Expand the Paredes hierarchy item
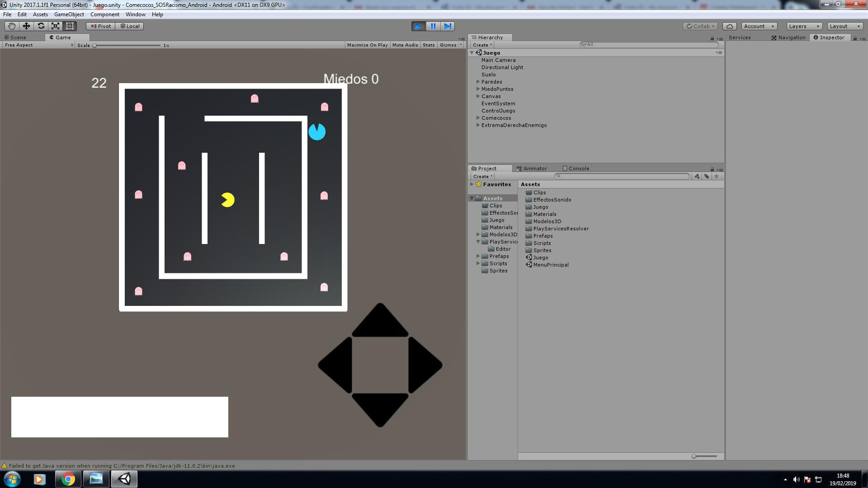Viewport: 868px width, 488px height. 478,82
